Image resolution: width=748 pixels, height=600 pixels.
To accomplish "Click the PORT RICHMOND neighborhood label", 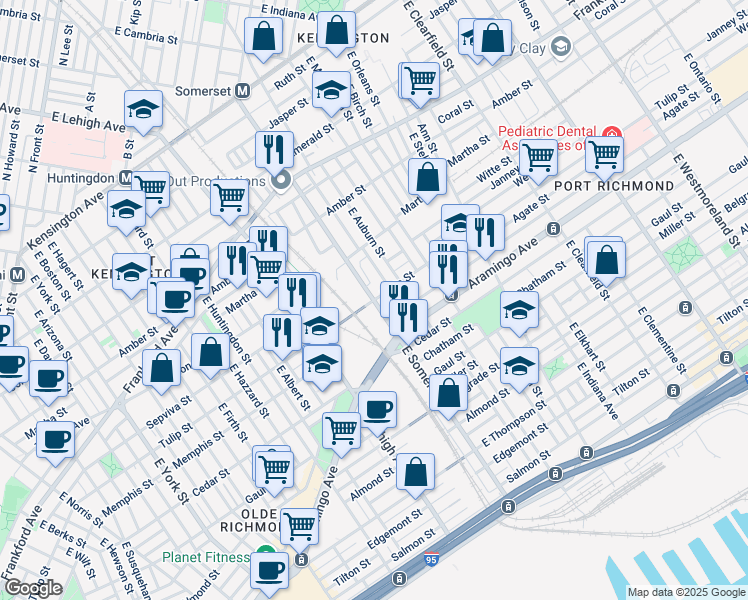I will [x=614, y=186].
